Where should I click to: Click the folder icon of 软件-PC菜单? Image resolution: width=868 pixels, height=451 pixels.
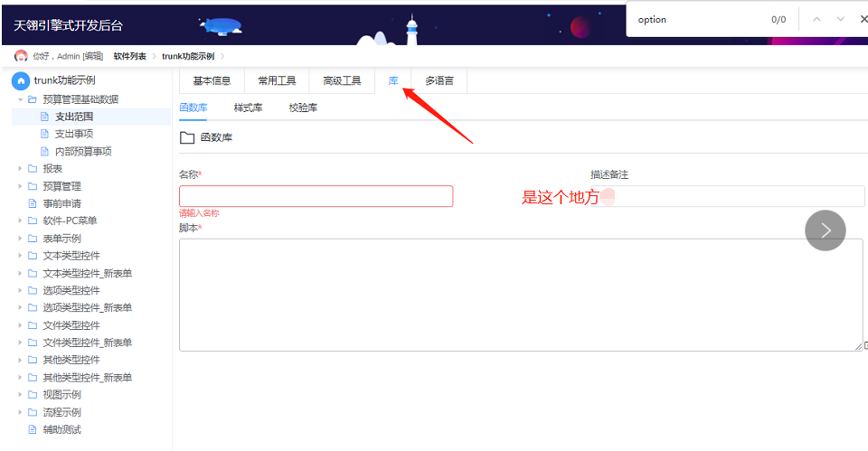tap(33, 221)
